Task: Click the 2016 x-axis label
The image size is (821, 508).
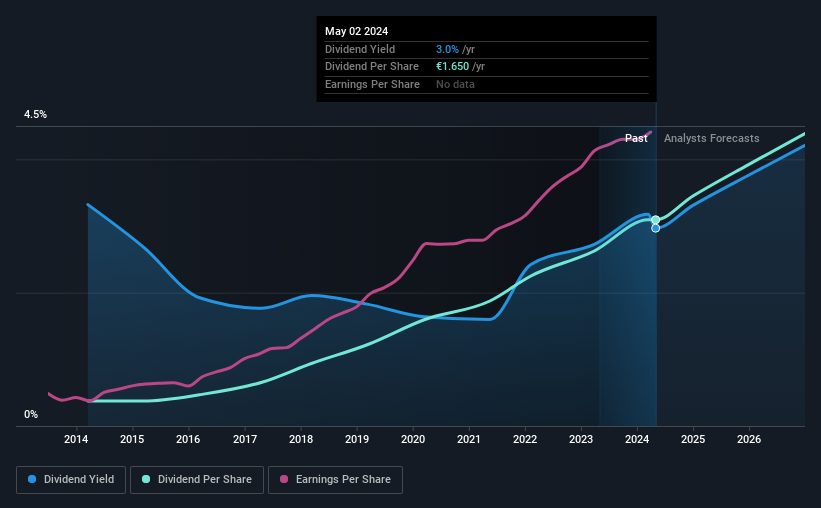Action: coord(188,439)
